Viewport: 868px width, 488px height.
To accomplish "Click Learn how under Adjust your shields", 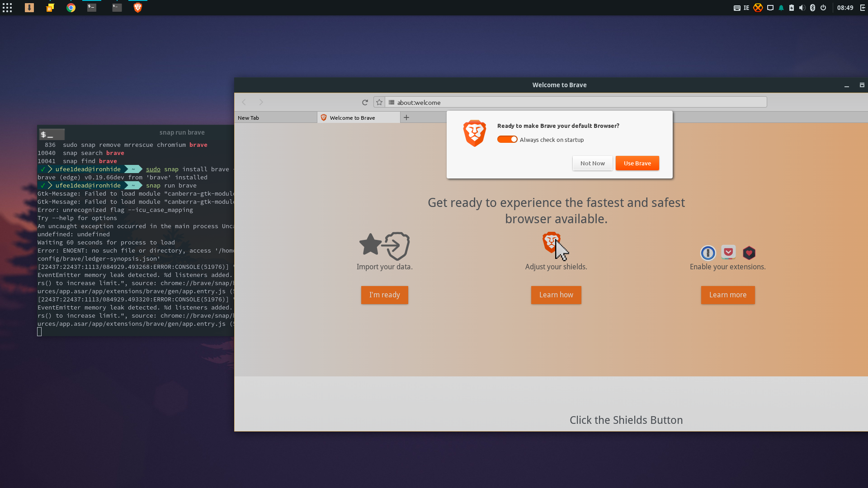I will 556,295.
